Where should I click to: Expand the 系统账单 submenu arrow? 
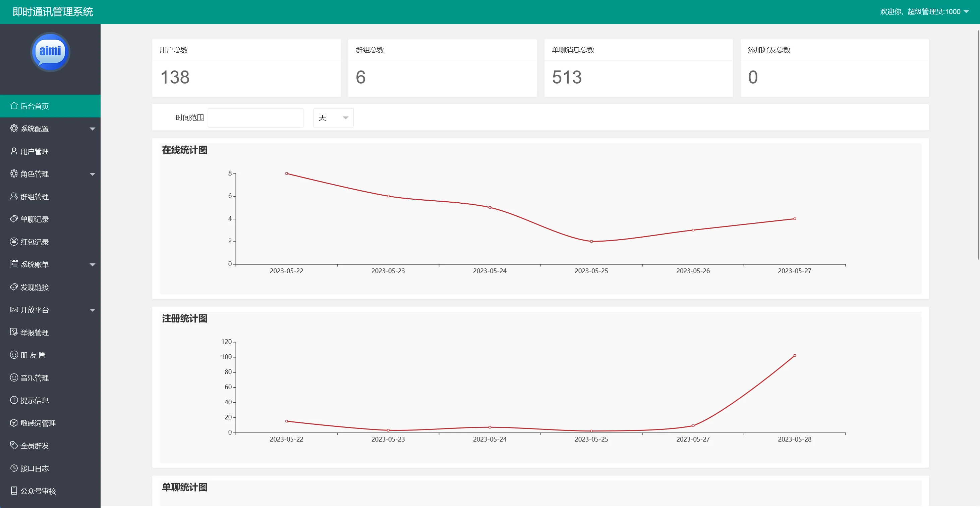93,265
